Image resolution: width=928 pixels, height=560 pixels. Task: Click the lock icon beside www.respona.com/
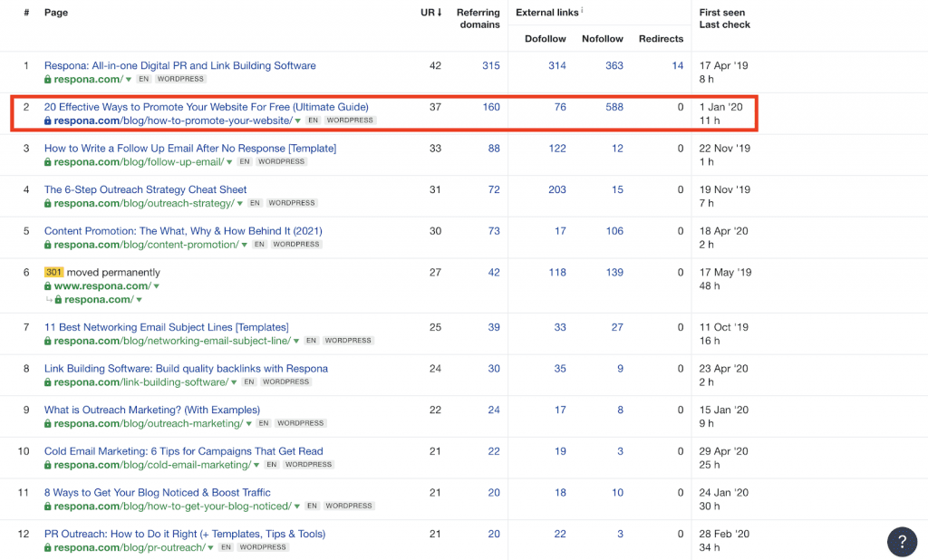(47, 286)
